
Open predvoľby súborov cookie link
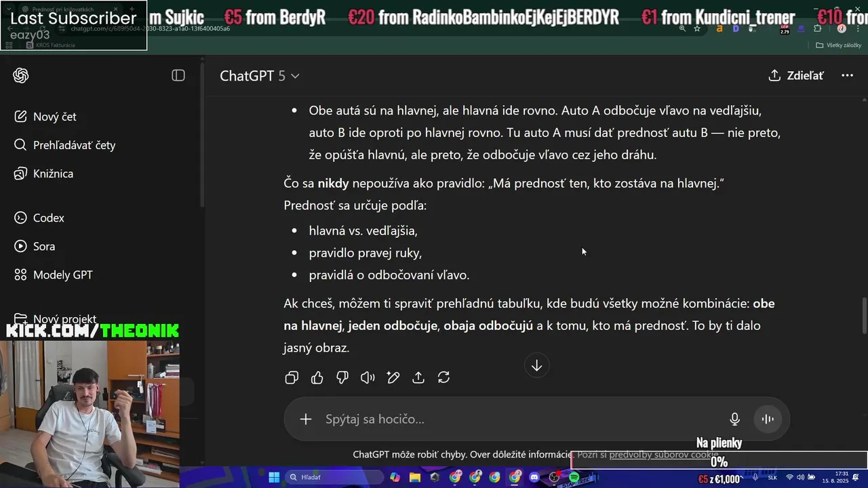click(x=664, y=455)
